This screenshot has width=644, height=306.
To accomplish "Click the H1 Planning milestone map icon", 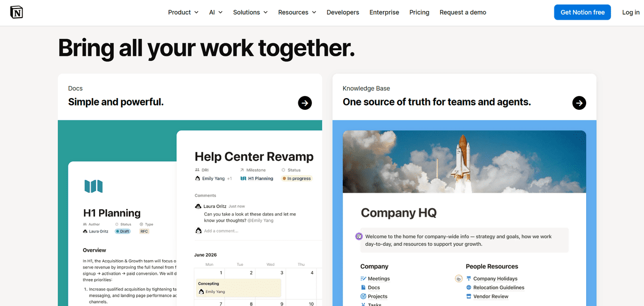I will (243, 178).
